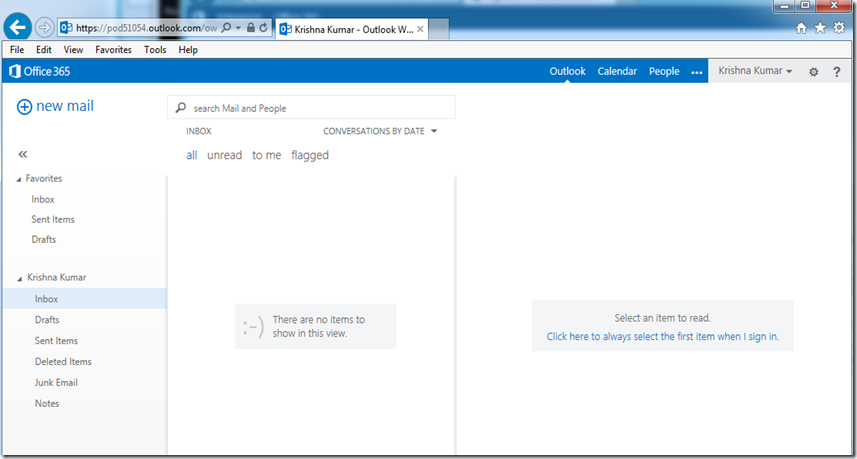This screenshot has height=459, width=857.
Task: Open the Favorites menu in menu bar
Action: pyautogui.click(x=113, y=50)
